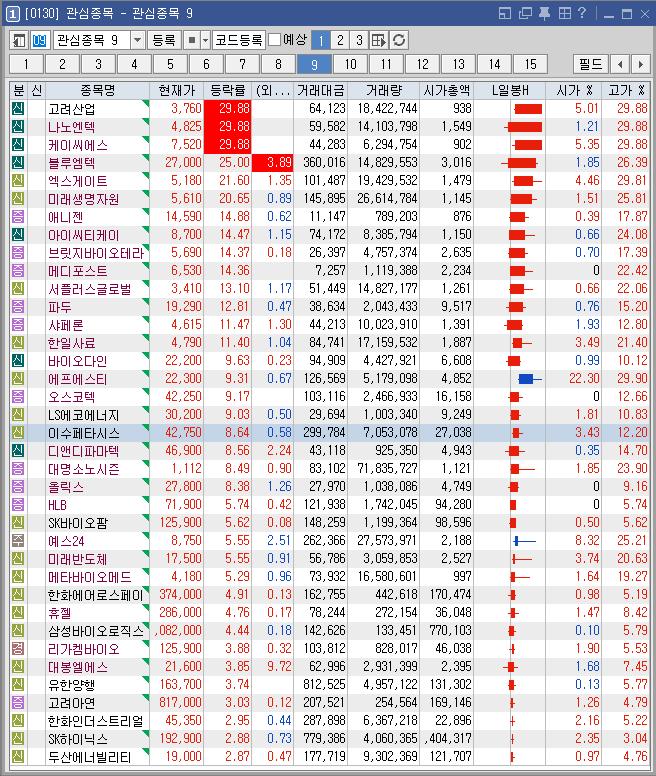The height and width of the screenshot is (776, 656).
Task: Click the 두산에너빌리티 stock name
Action: (x=90, y=757)
